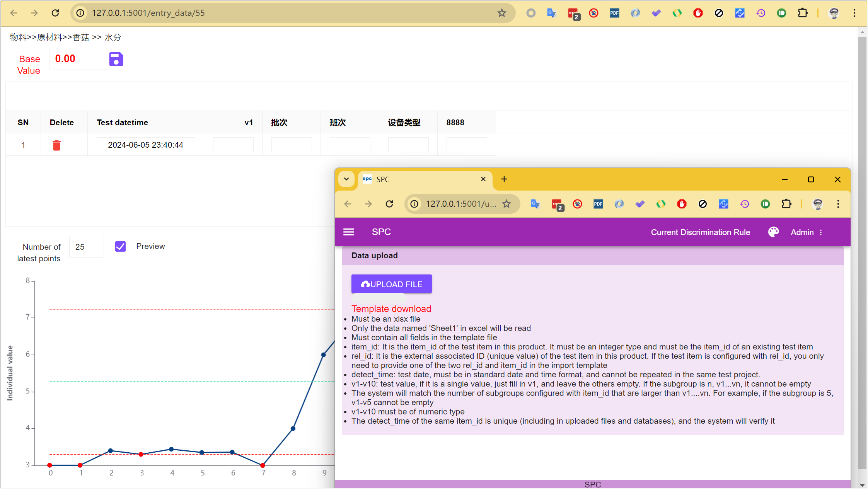Click the data point at x=8 on chart

(293, 429)
